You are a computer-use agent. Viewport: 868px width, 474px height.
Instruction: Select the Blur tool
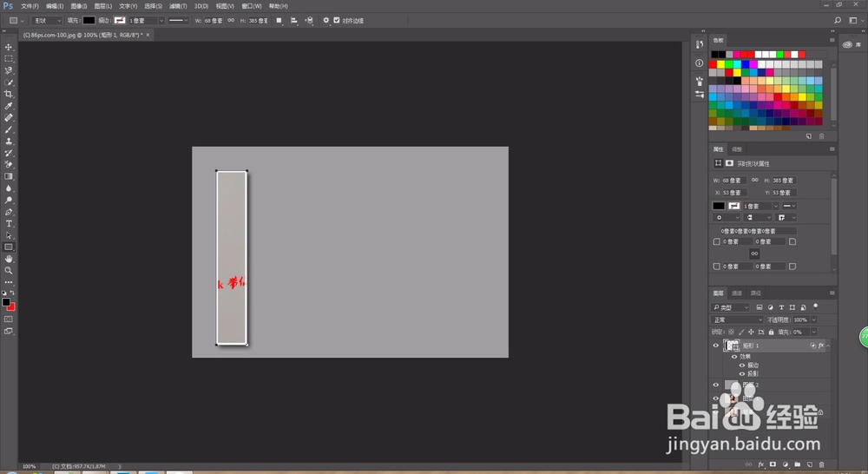click(x=9, y=188)
